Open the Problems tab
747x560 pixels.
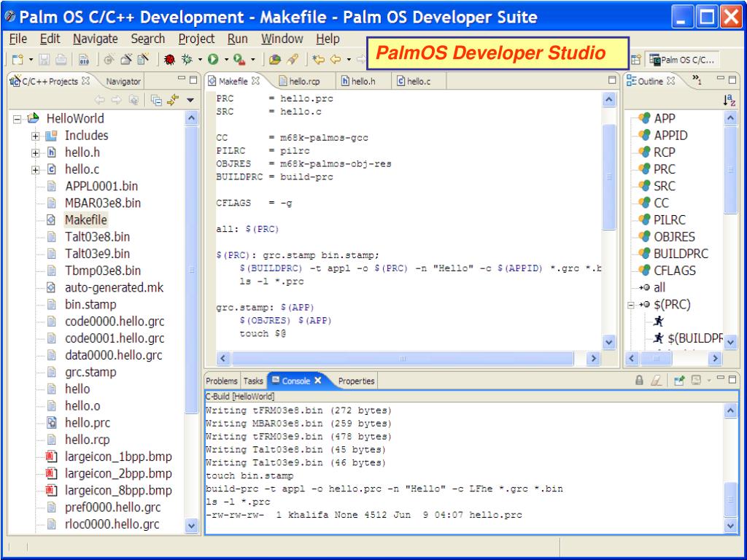222,381
